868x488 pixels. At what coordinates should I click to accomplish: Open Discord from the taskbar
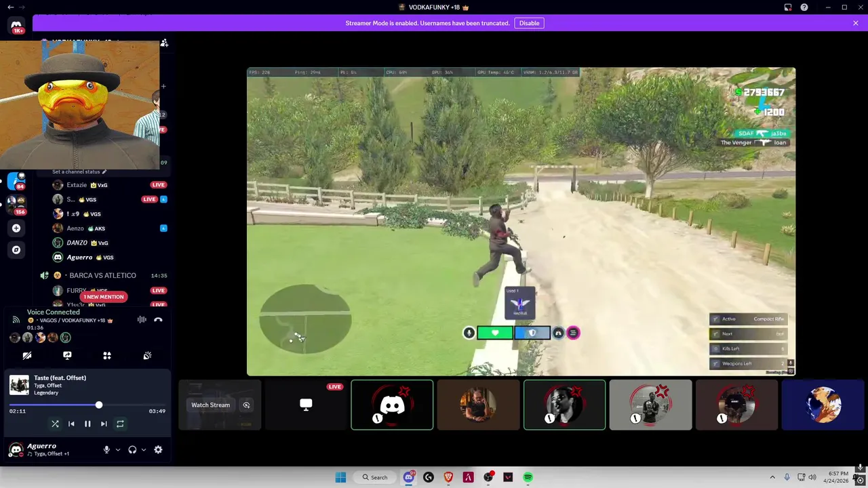coord(409,477)
